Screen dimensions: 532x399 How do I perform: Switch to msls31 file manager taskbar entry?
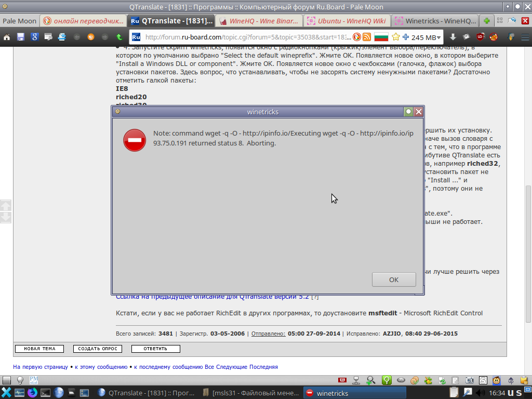[x=251, y=393]
